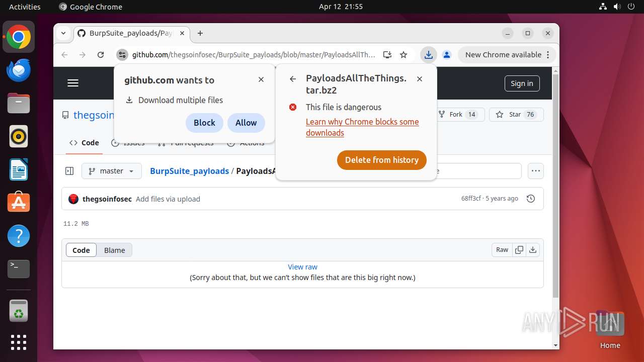The image size is (644, 362).
Task: Open the more file actions ellipsis
Action: click(x=536, y=171)
